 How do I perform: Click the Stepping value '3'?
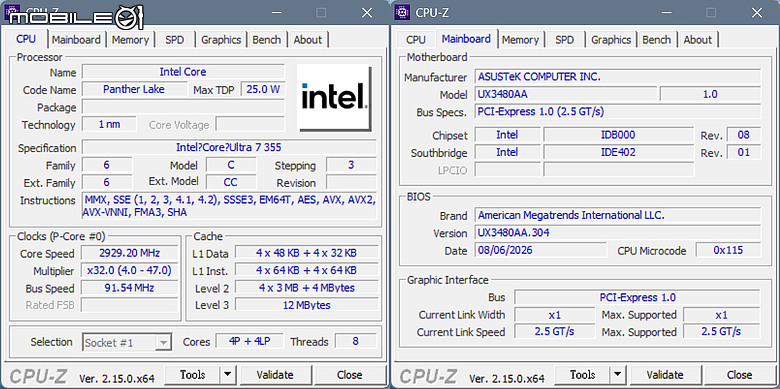351,165
